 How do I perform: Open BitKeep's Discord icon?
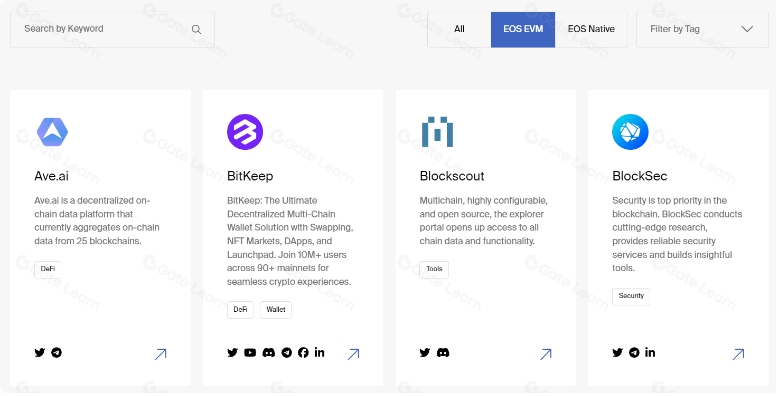[x=269, y=352]
